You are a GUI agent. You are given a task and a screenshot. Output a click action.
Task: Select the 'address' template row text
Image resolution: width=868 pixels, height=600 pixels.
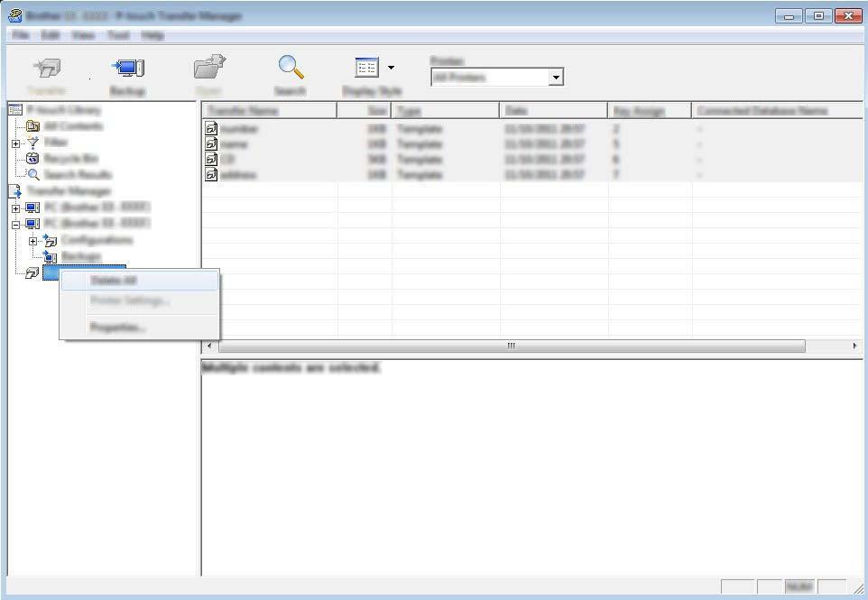[238, 175]
